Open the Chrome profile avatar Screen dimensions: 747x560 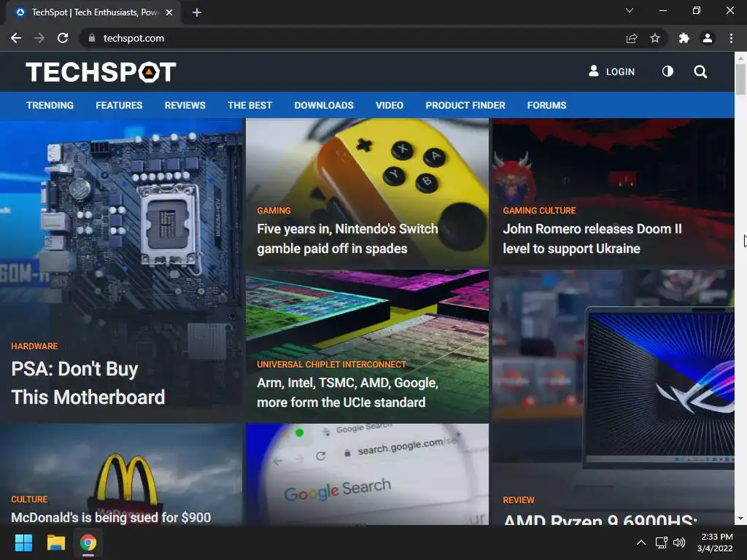(x=708, y=38)
